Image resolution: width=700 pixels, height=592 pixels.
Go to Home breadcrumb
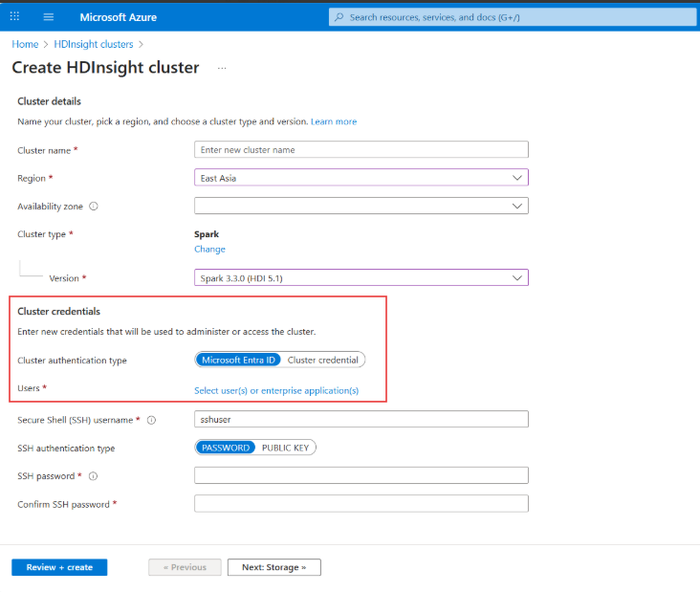(x=25, y=44)
